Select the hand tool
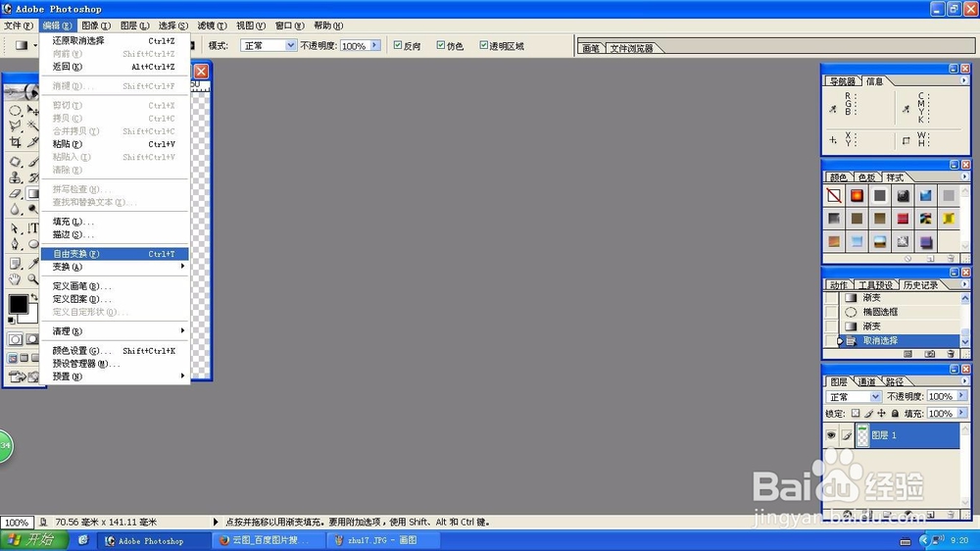This screenshot has width=980, height=551. click(15, 279)
